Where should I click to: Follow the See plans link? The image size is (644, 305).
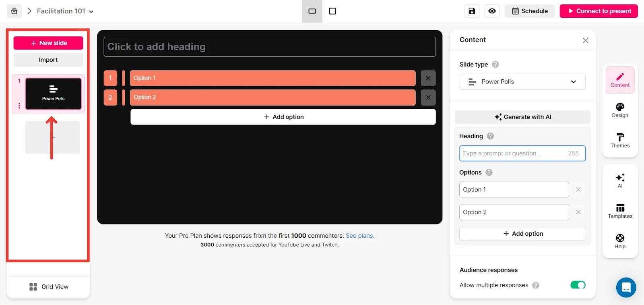pyautogui.click(x=360, y=236)
